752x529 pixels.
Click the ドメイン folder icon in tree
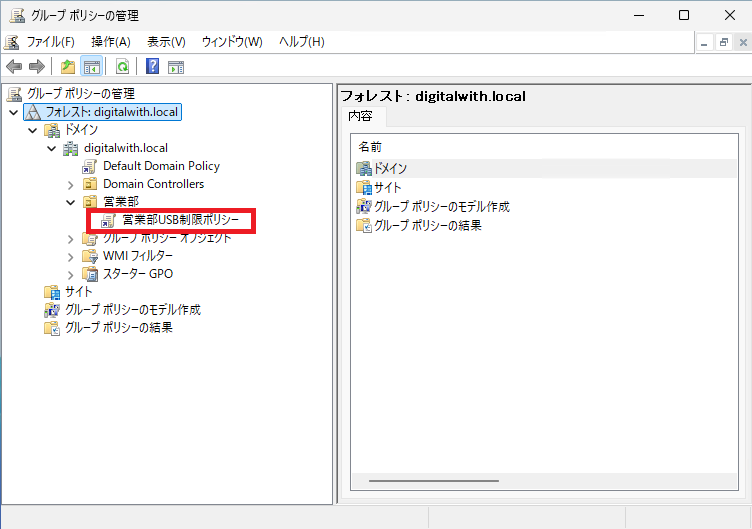52,130
